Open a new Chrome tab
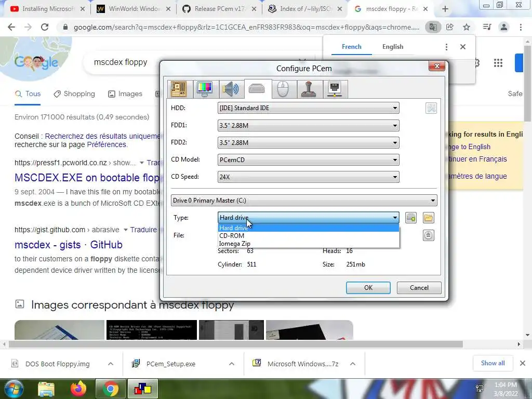 pos(445,9)
